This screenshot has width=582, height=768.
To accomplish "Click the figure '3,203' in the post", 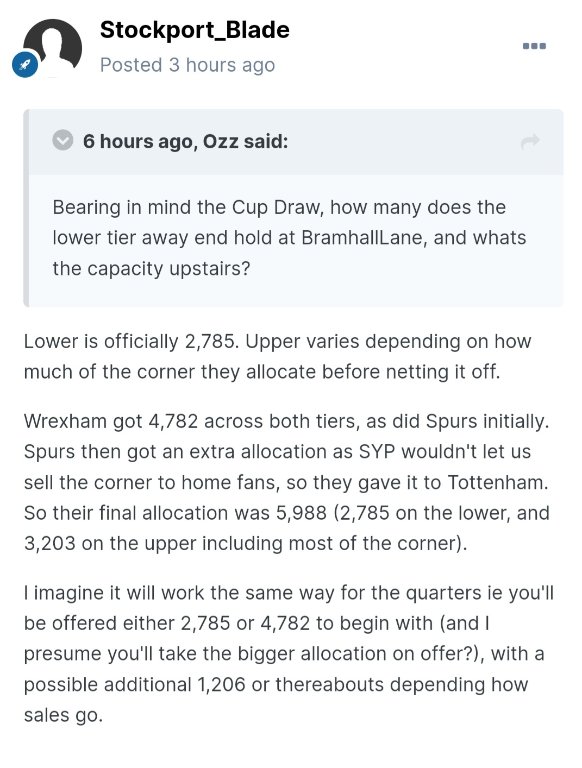I will (49, 544).
